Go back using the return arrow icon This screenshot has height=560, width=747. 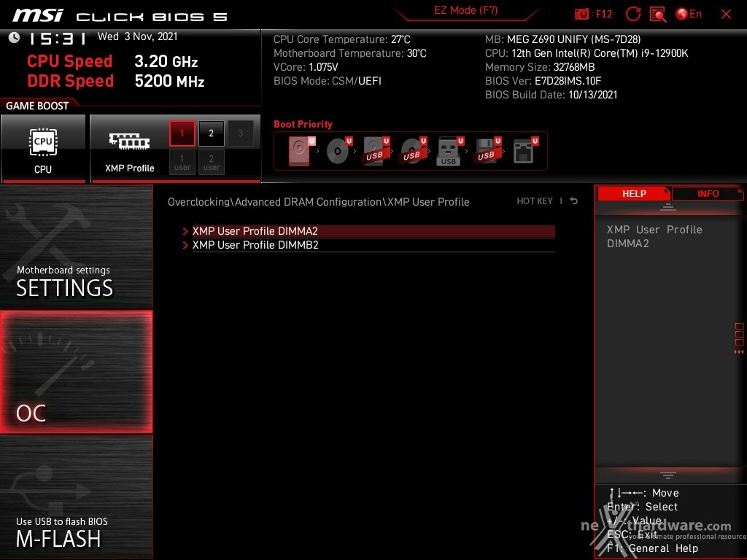coord(574,201)
